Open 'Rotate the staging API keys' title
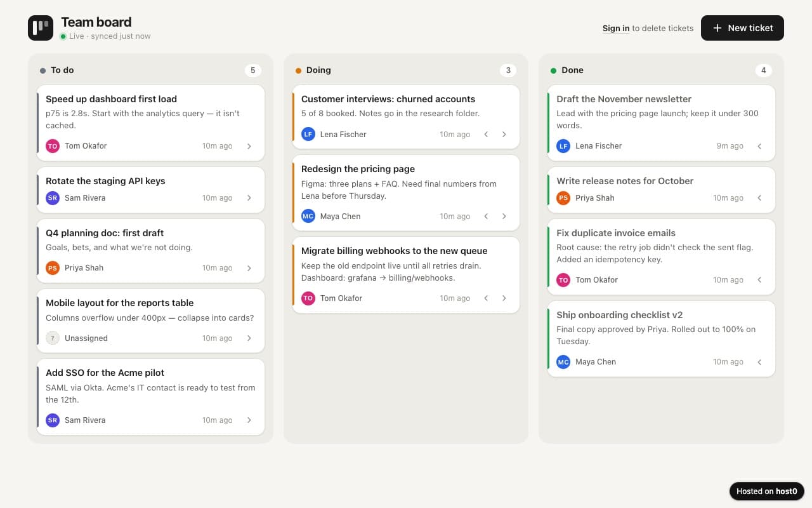 (x=105, y=181)
